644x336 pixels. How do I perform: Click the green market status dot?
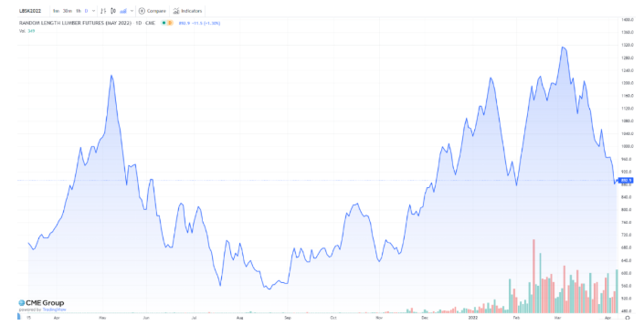[x=164, y=23]
